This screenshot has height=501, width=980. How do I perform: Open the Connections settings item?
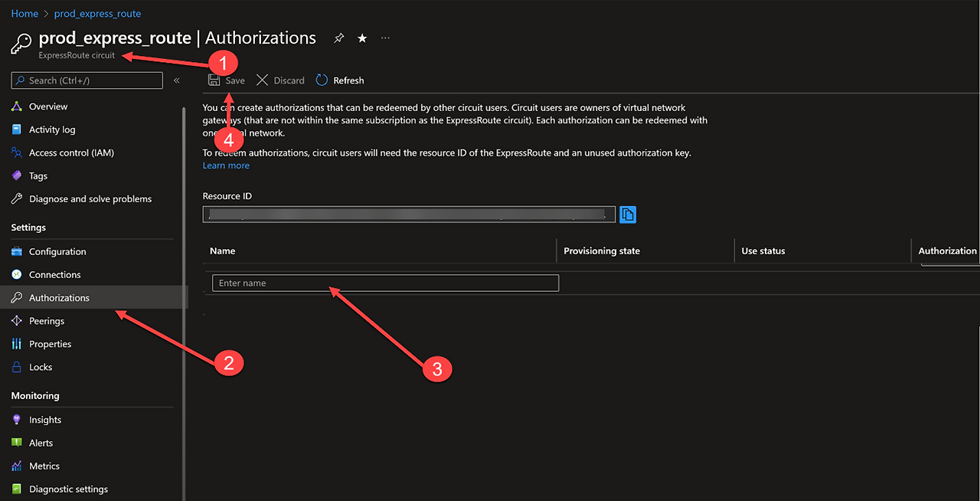(x=54, y=274)
